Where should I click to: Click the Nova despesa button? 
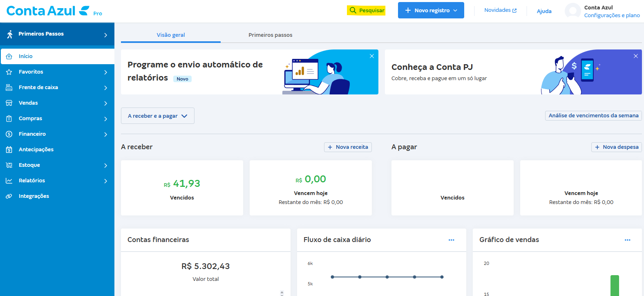(617, 147)
